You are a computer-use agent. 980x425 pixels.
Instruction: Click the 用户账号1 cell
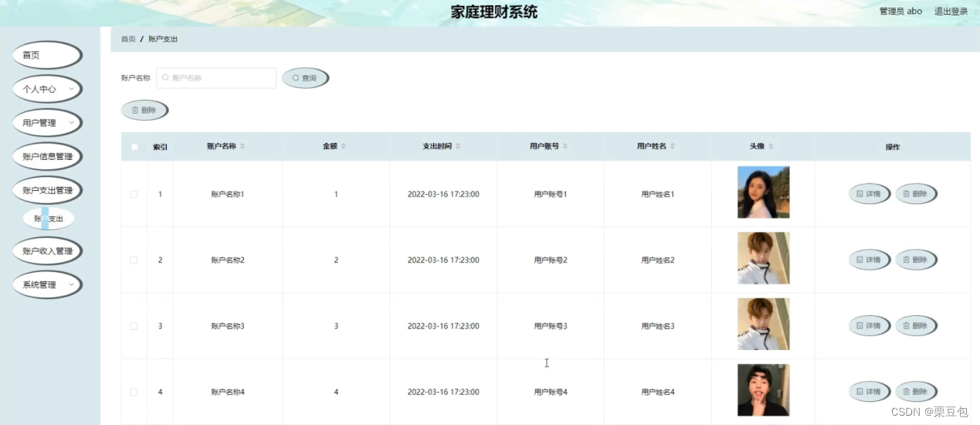point(551,194)
